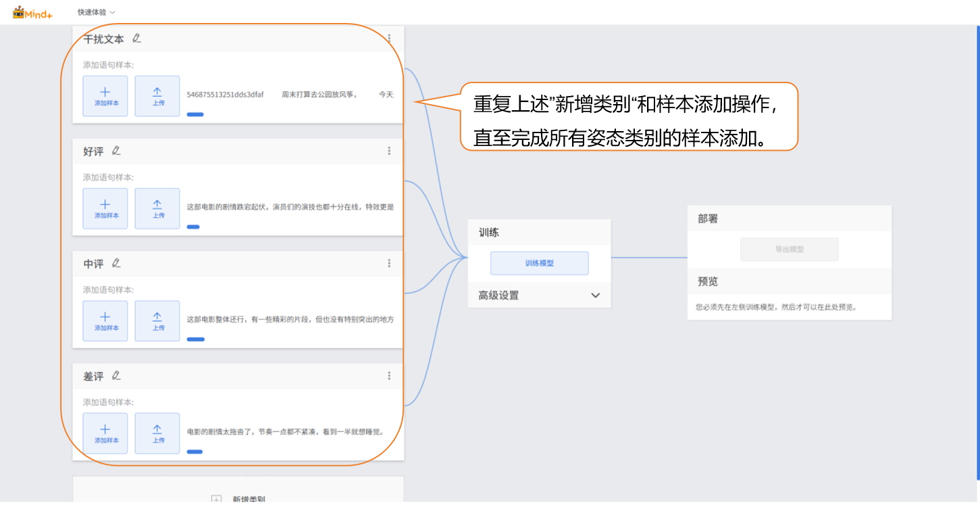980x507 pixels.
Task: Edit the 差评 category name icon
Action: [x=116, y=375]
